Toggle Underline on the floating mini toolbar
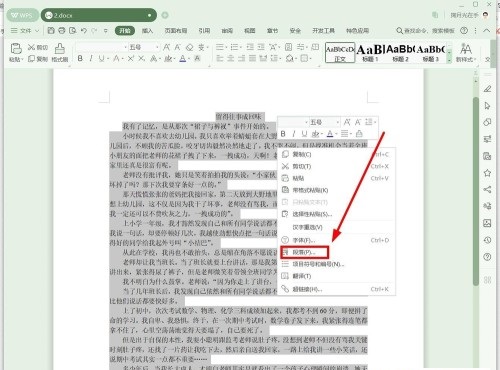500x370 pixels. point(304,134)
